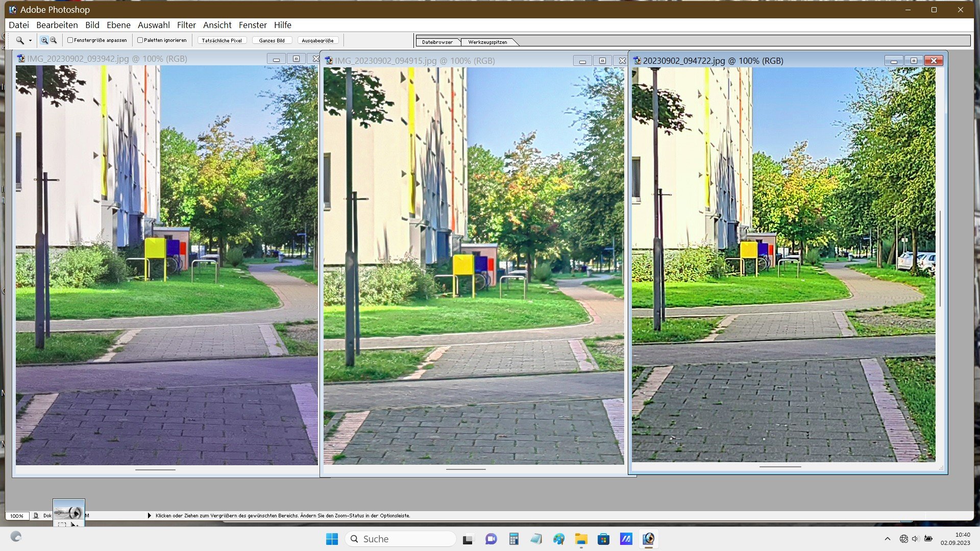Select the zoom-out magnifier icon
Screen dimensions: 980x551
coord(53,40)
